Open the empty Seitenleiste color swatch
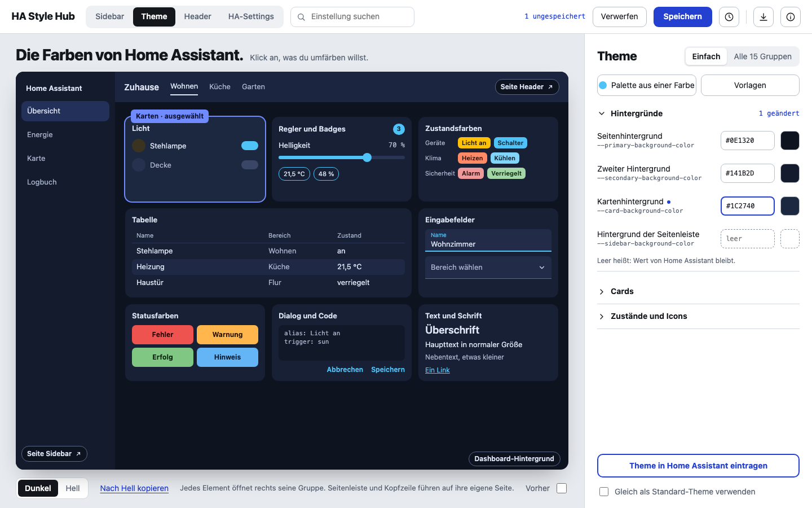Viewport: 812px width, 508px height. tap(790, 239)
